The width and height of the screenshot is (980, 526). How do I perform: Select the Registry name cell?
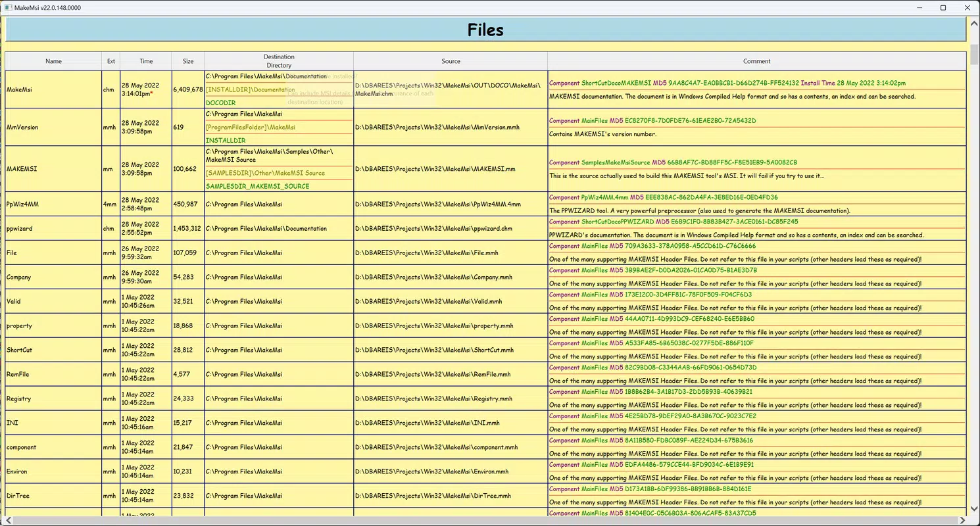(x=53, y=398)
